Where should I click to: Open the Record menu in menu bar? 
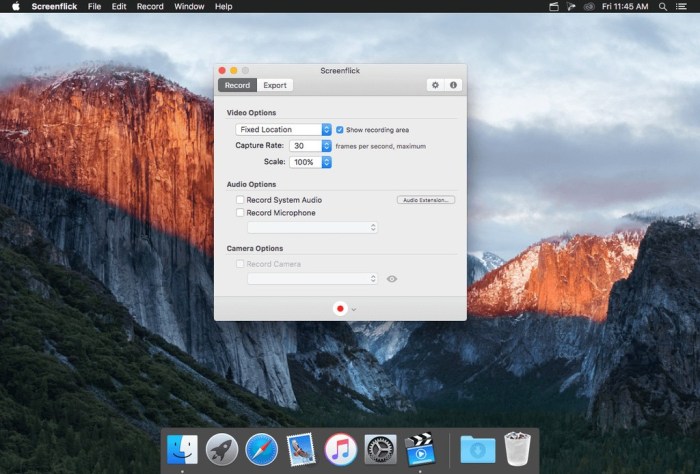point(150,6)
